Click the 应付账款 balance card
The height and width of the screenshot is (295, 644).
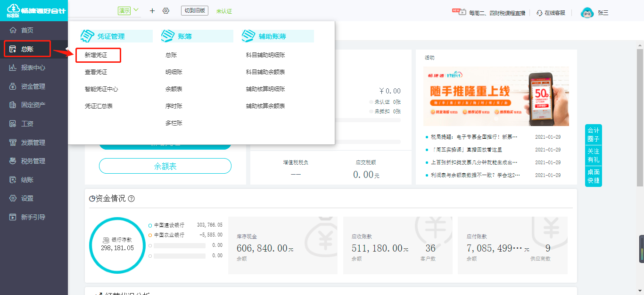click(x=512, y=245)
